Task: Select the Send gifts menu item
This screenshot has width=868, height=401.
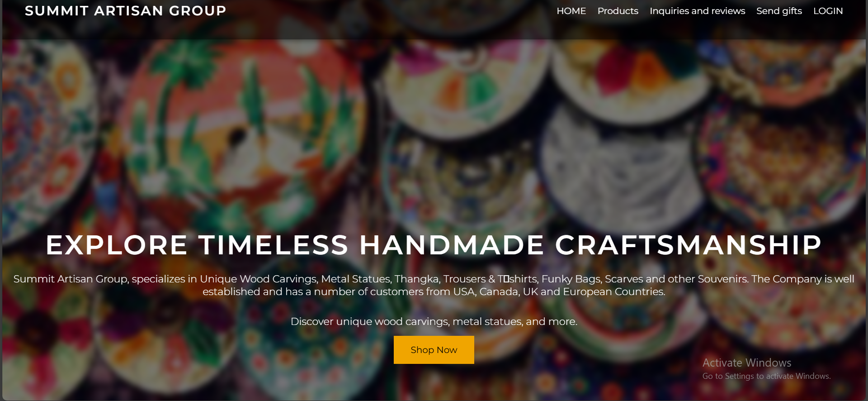Action: [779, 11]
